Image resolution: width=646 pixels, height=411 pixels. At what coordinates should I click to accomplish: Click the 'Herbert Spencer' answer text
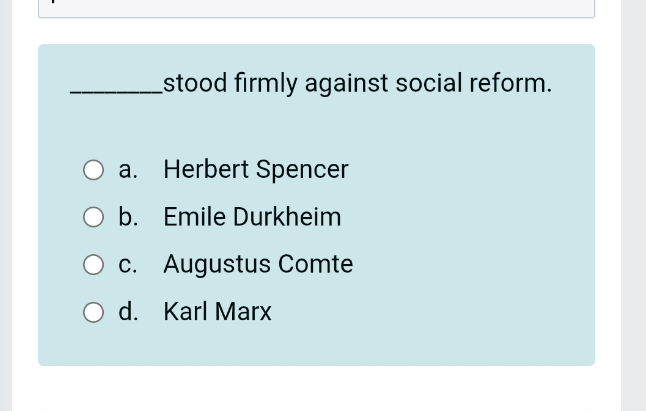point(256,169)
